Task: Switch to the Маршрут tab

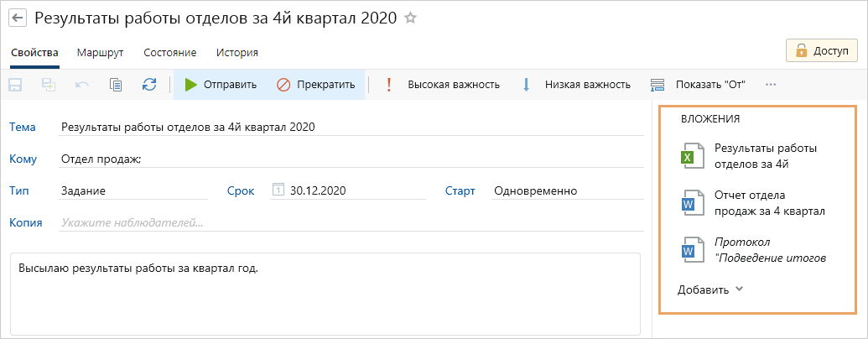Action: tap(100, 52)
